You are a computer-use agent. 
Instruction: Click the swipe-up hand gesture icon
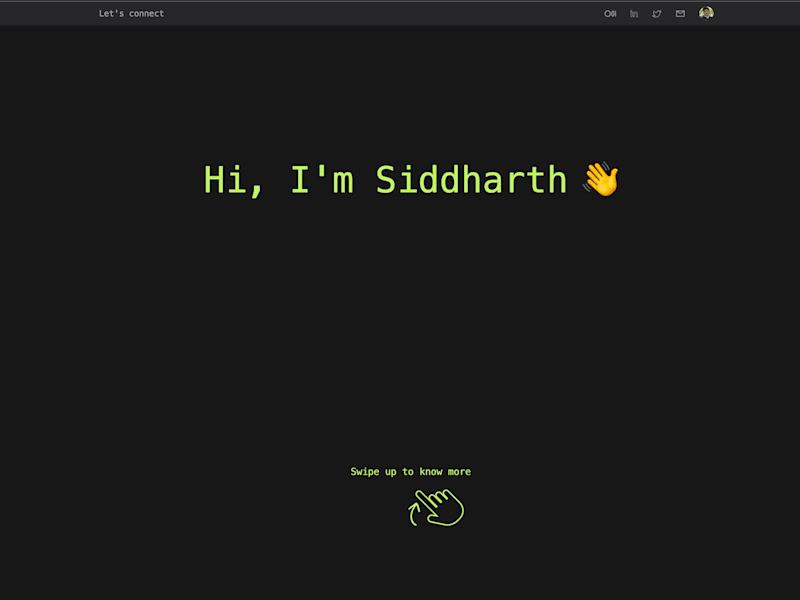click(436, 508)
